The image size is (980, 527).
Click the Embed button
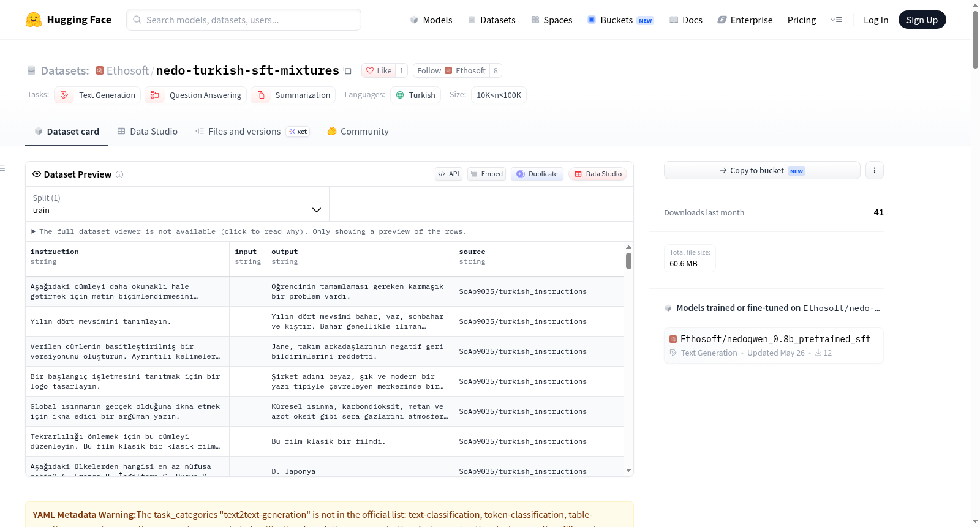coord(487,174)
